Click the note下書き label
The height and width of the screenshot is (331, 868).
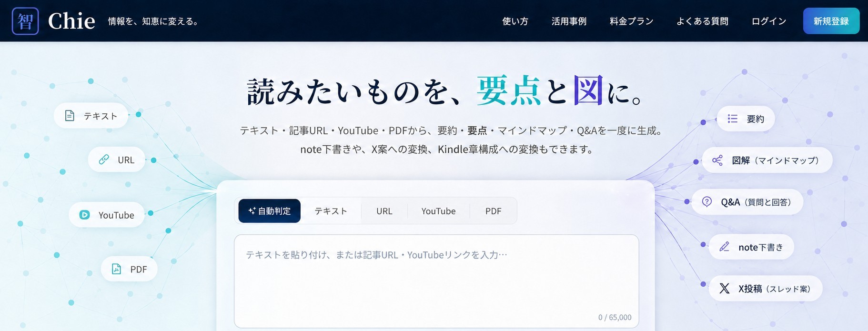point(761,247)
